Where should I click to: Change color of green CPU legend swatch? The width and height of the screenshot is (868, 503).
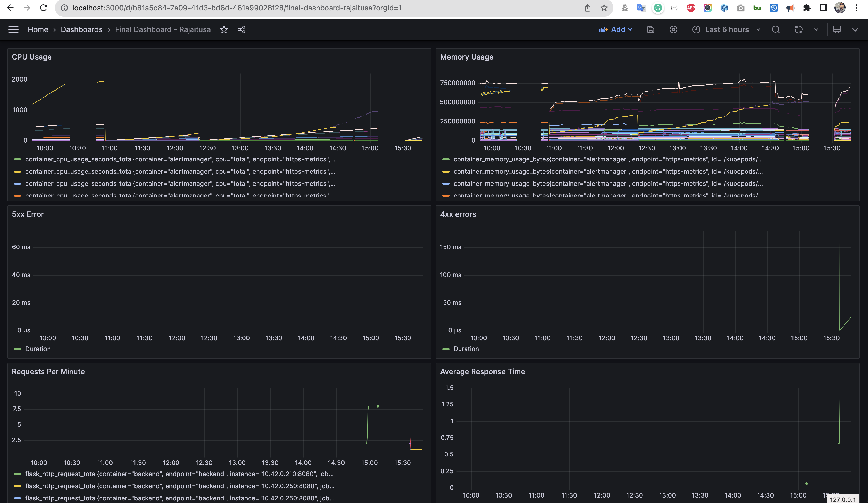tap(18, 159)
